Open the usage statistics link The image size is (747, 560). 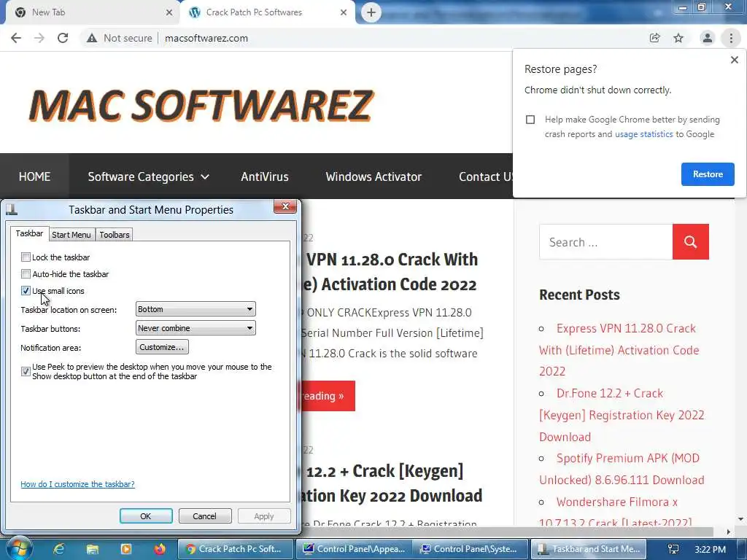pyautogui.click(x=643, y=134)
